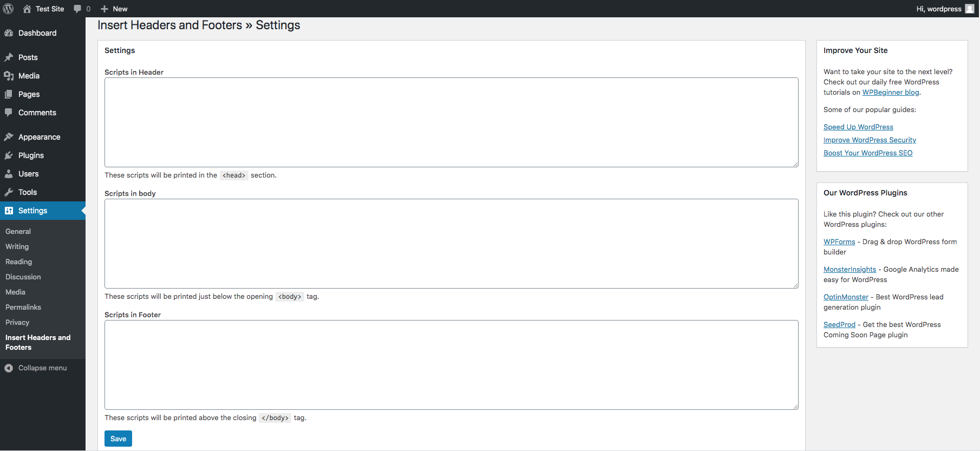Select General settings submenu

[18, 231]
